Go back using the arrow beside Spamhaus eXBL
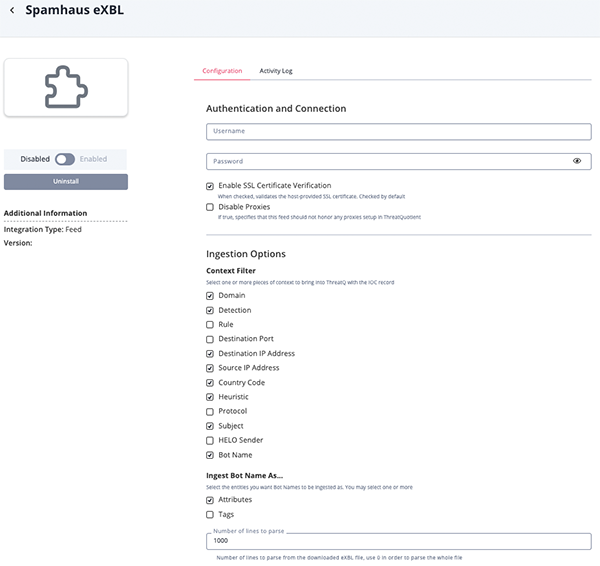The width and height of the screenshot is (600, 566). (x=12, y=10)
